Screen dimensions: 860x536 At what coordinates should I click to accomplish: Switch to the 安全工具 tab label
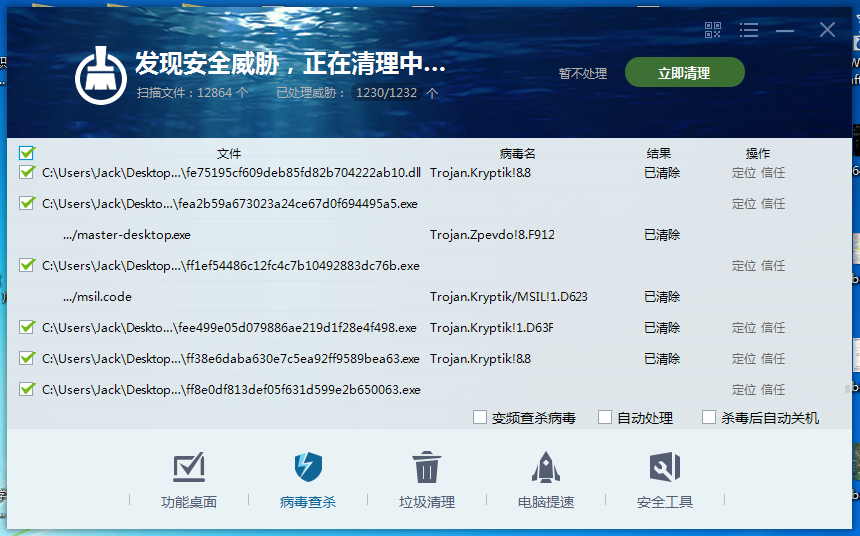(665, 502)
